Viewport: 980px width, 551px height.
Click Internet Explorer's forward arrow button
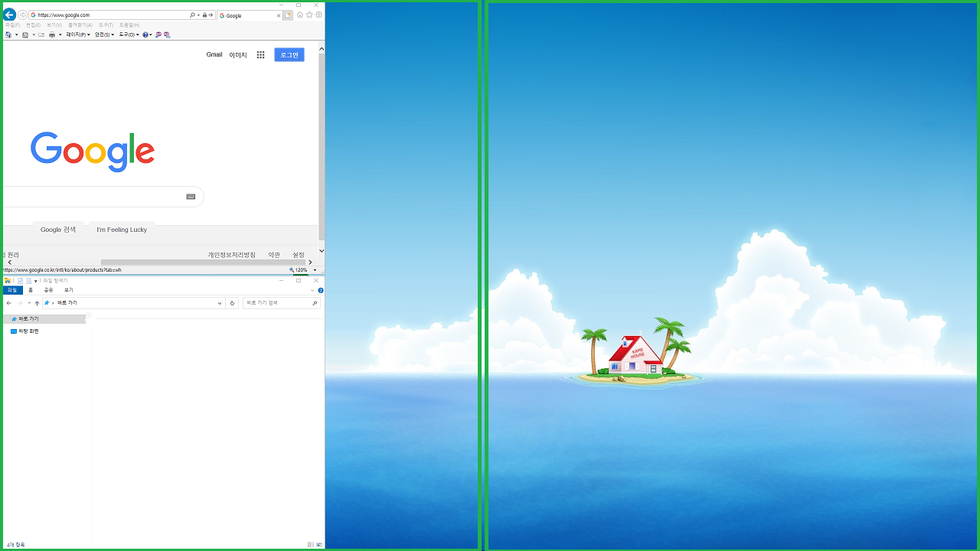pyautogui.click(x=23, y=15)
